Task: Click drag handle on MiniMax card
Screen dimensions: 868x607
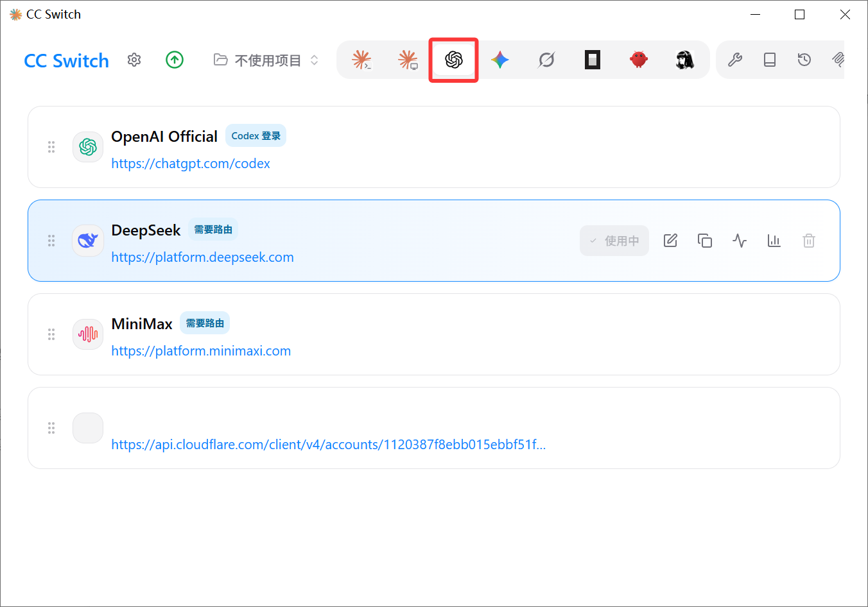Action: (51, 334)
